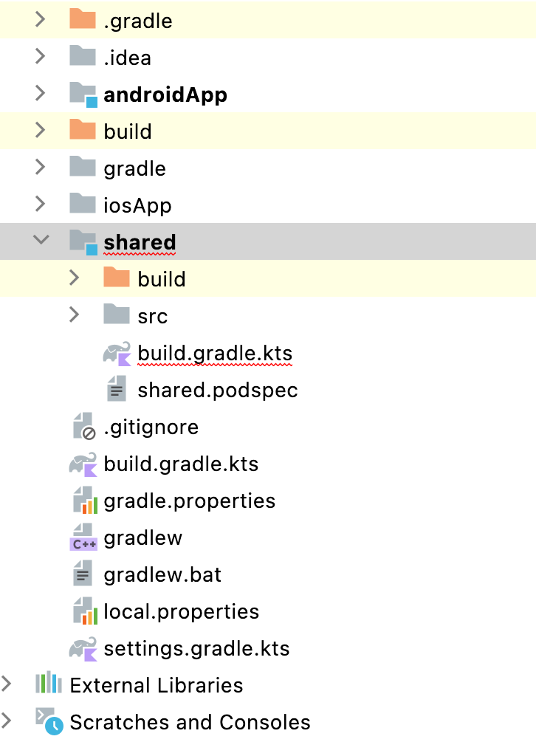
Task: Select the .gradle folder name
Action: click(x=138, y=21)
